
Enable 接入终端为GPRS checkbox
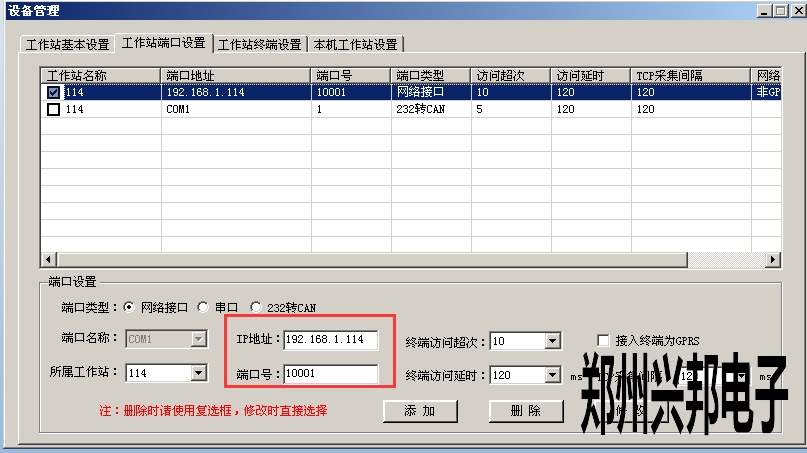pos(603,340)
